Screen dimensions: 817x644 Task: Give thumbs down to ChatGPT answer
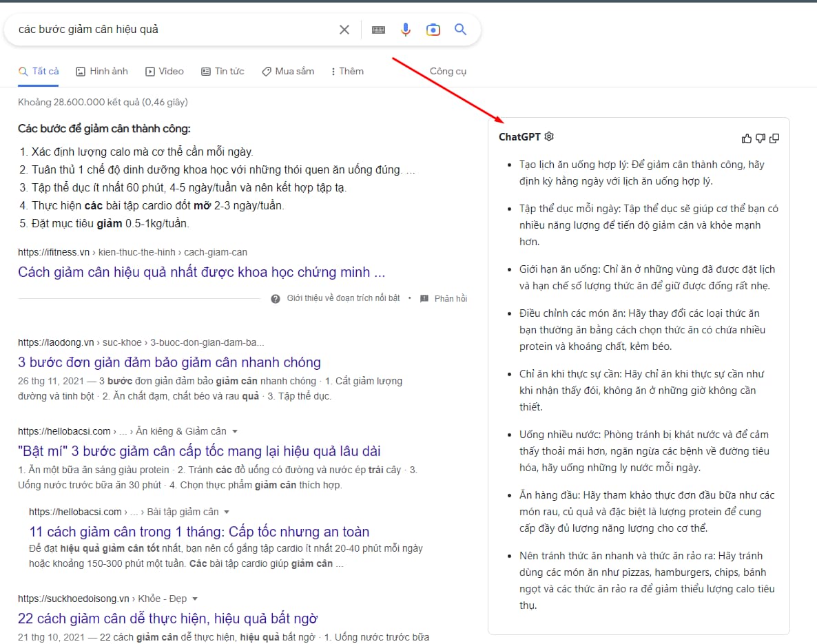coord(761,138)
